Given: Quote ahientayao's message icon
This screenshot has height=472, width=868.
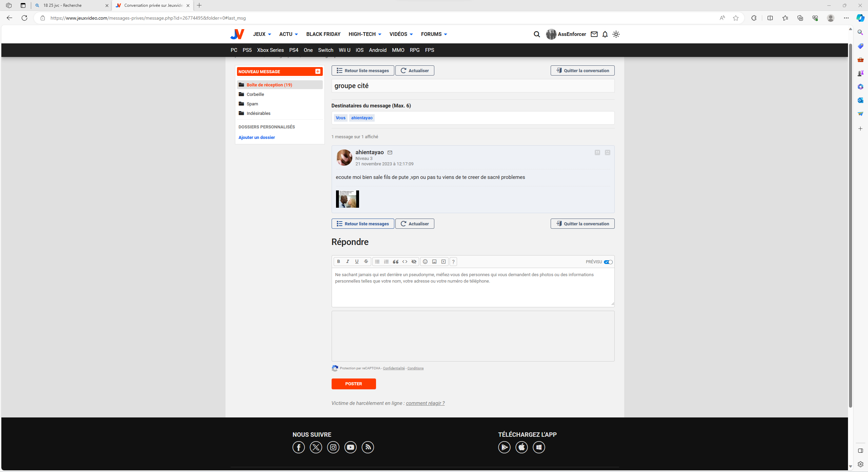Looking at the screenshot, I should point(597,152).
